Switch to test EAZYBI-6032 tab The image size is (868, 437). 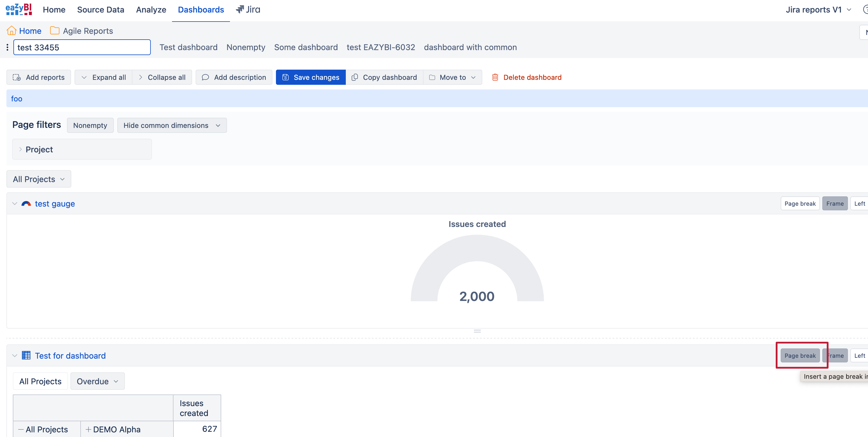click(381, 47)
